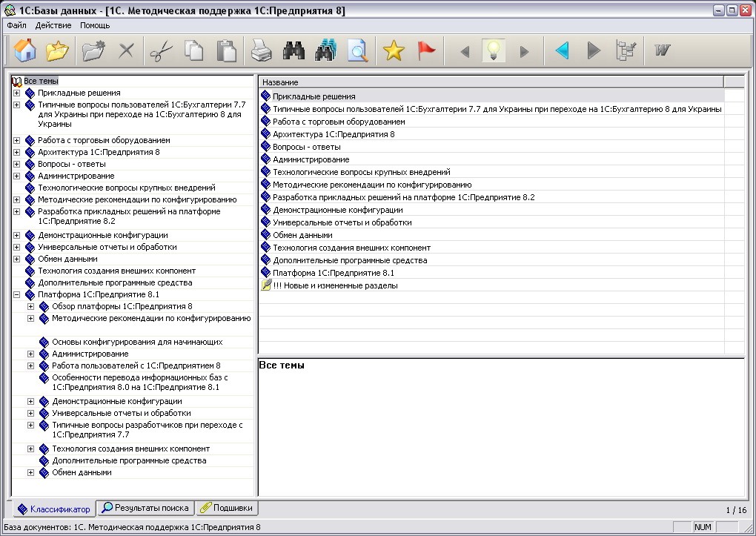The image size is (756, 536).
Task: Click the NUM status bar indicator
Action: (703, 527)
